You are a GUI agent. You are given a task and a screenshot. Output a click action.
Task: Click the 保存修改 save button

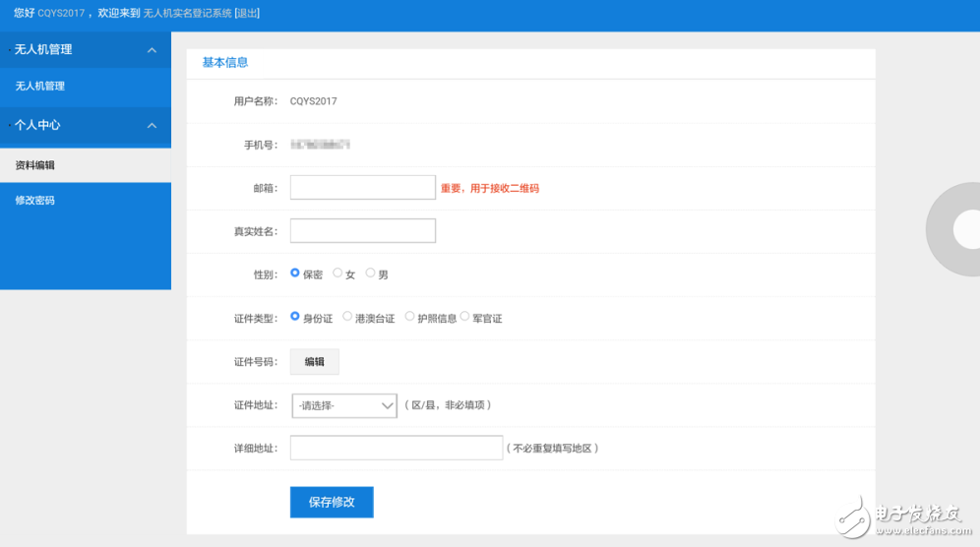[332, 502]
